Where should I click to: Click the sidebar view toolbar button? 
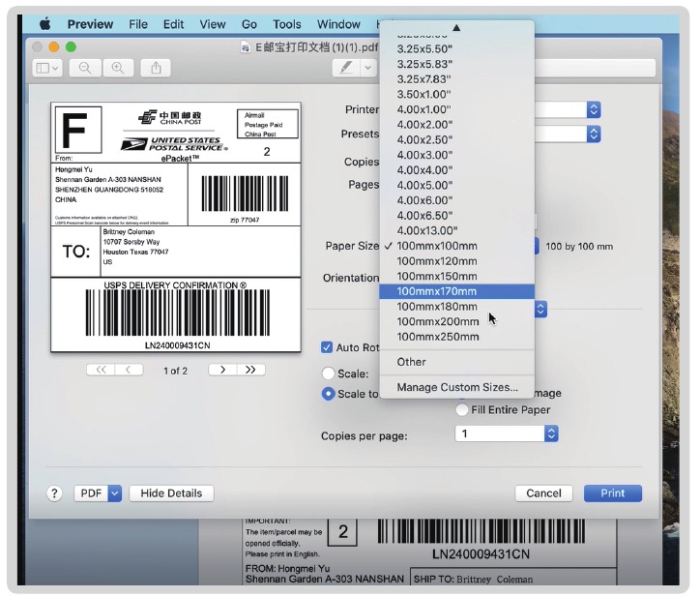[47, 68]
